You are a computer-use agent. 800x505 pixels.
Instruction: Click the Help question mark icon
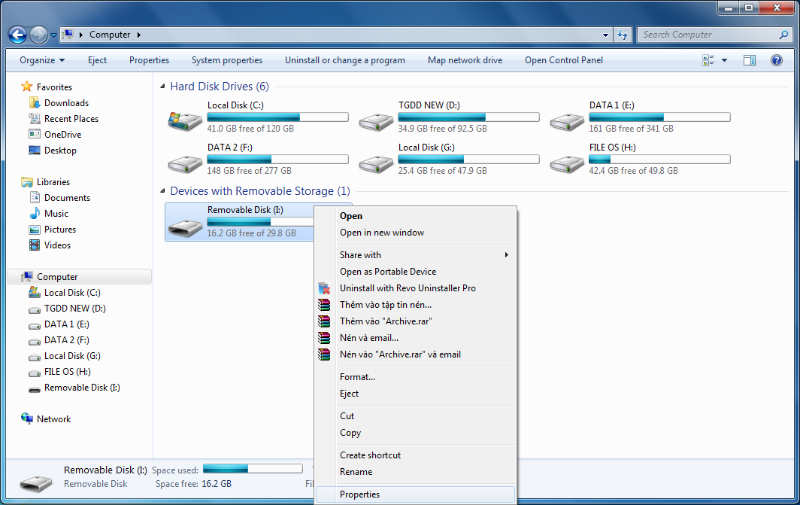[776, 60]
